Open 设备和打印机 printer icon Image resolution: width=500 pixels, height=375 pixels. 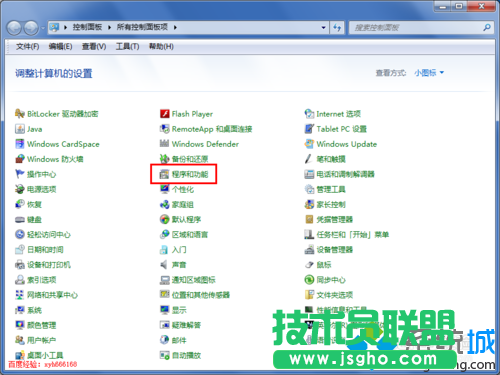coord(20,265)
